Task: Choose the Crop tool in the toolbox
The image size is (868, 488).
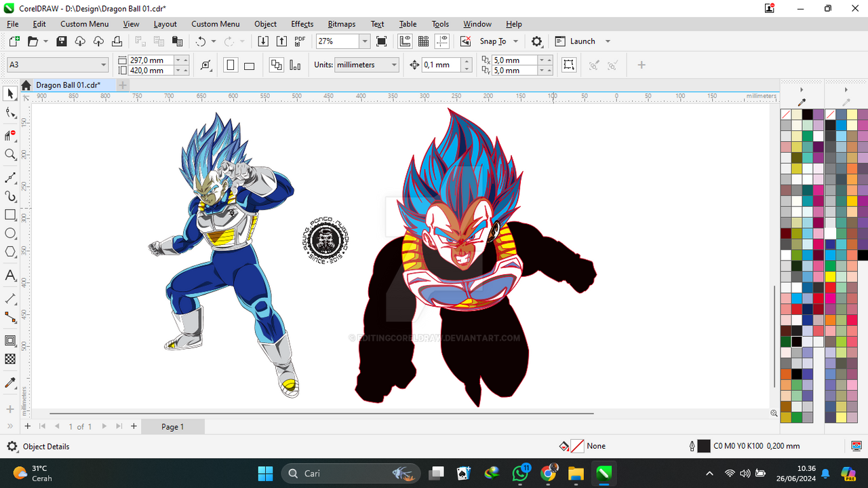Action: [x=10, y=134]
